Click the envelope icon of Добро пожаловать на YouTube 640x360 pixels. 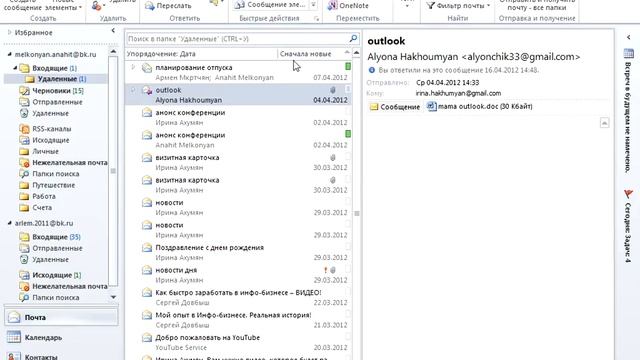pyautogui.click(x=147, y=338)
